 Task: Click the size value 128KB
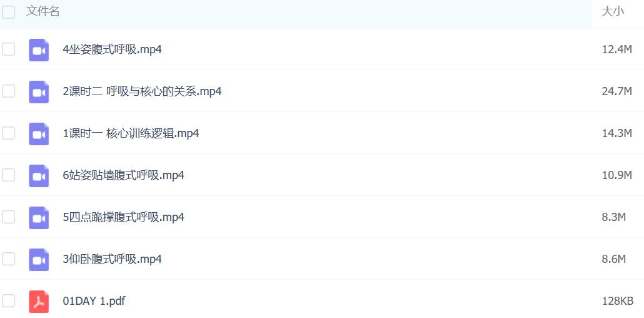click(618, 301)
